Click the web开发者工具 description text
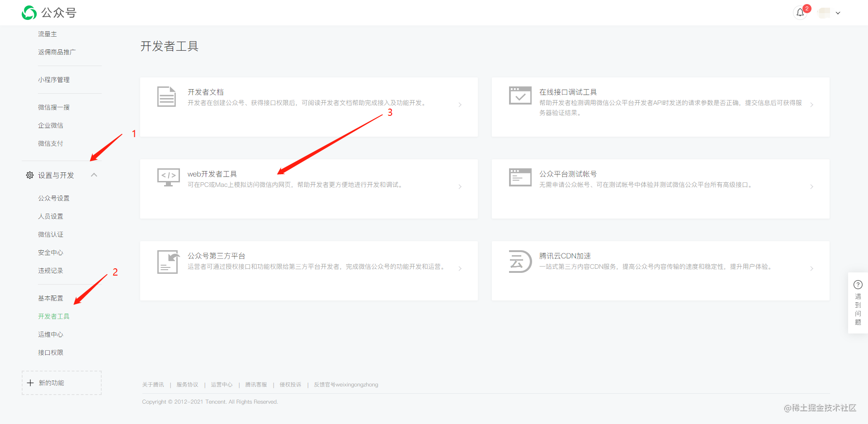 pyautogui.click(x=296, y=185)
